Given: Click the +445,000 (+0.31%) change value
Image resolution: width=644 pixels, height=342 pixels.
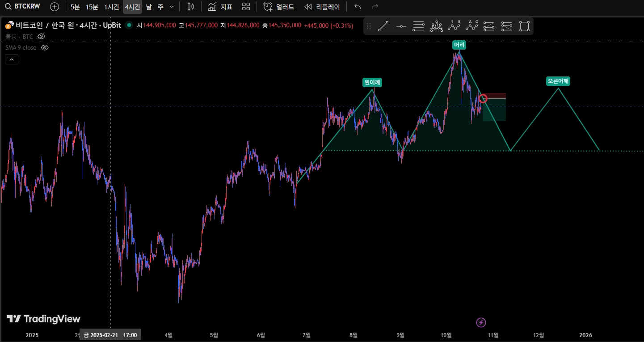Looking at the screenshot, I should click(328, 25).
